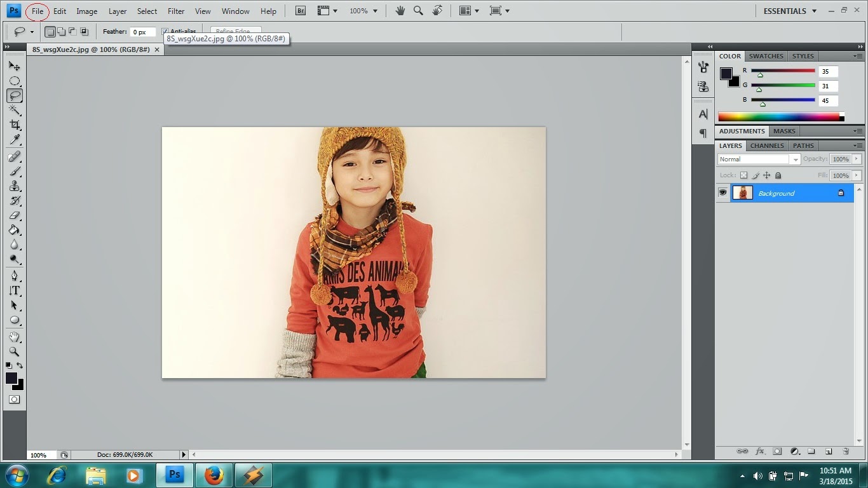This screenshot has height=488, width=868.
Task: Launch Bridge from the application bar
Action: tap(301, 11)
